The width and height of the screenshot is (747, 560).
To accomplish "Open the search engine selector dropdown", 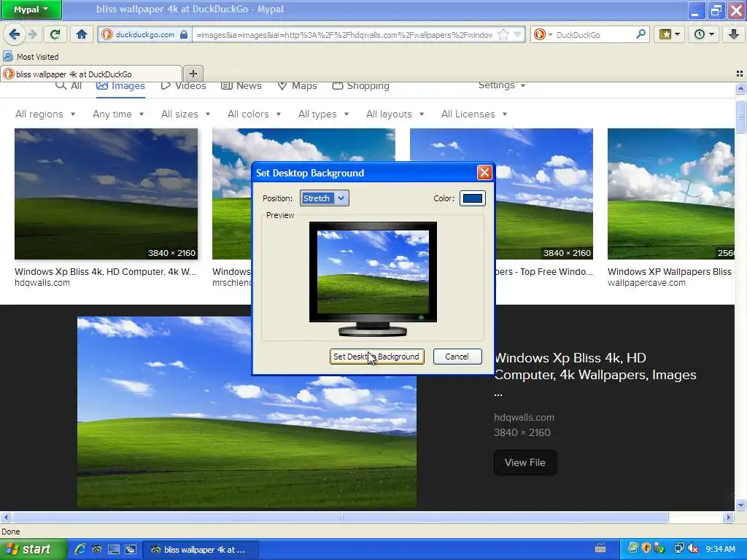I will coord(543,34).
